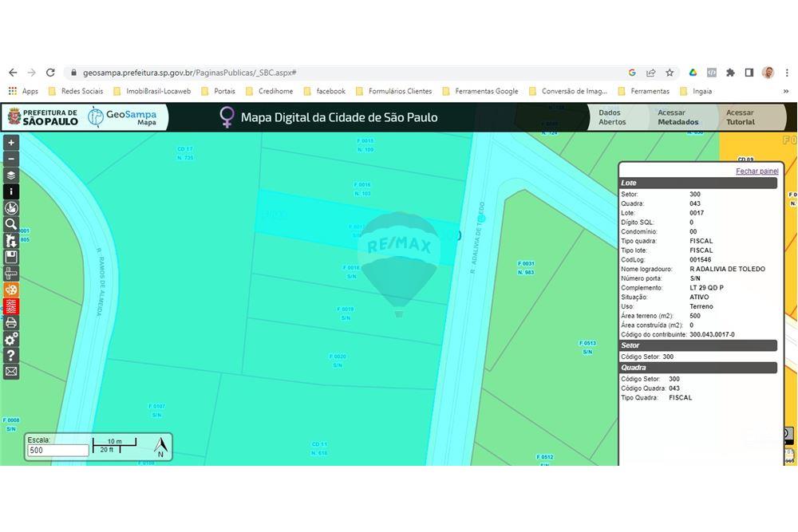
Task: Open the Dados Abertos tab
Action: pos(612,117)
